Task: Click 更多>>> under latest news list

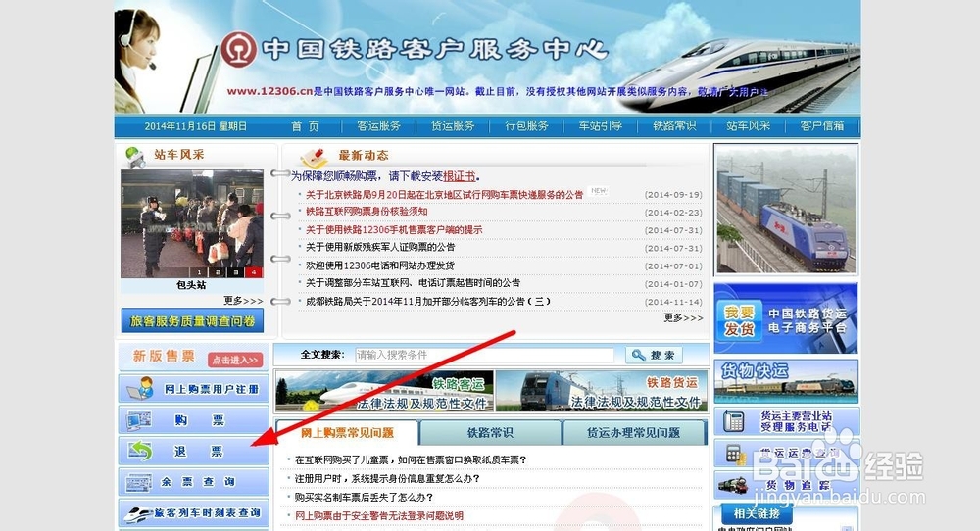Action: (683, 318)
